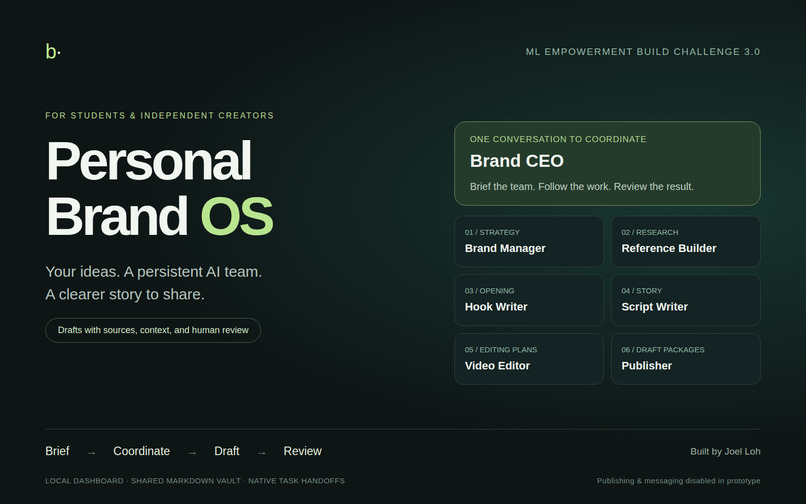Click 'SHARED MARKDOWN VAULT' footer text
The image size is (806, 504).
pyautogui.click(x=186, y=481)
